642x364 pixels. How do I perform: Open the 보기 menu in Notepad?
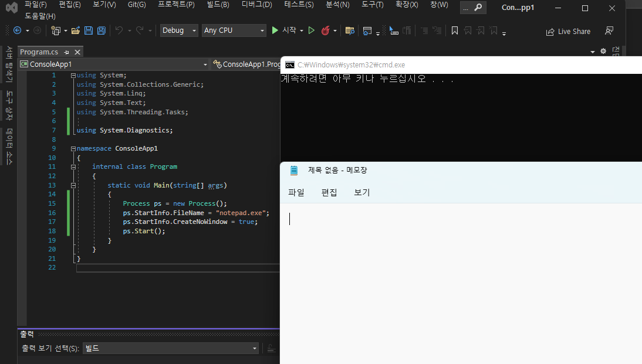362,192
